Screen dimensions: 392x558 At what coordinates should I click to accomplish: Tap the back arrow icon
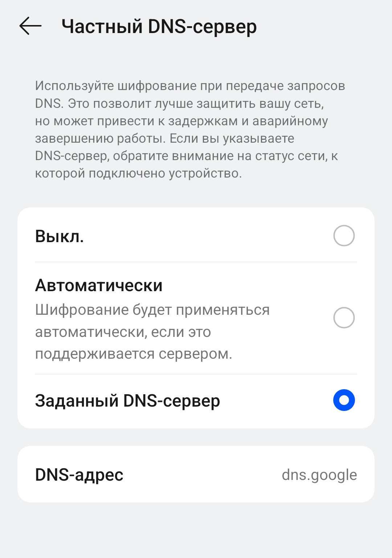(30, 27)
